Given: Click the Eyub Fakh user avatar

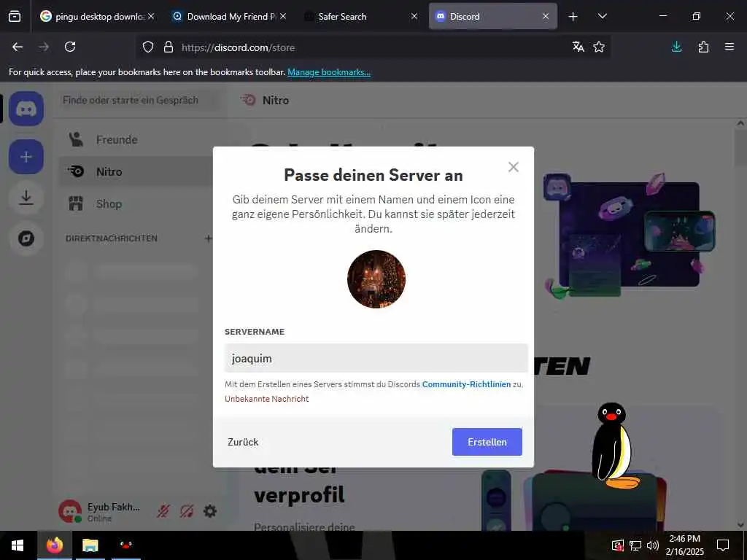Looking at the screenshot, I should click(70, 511).
